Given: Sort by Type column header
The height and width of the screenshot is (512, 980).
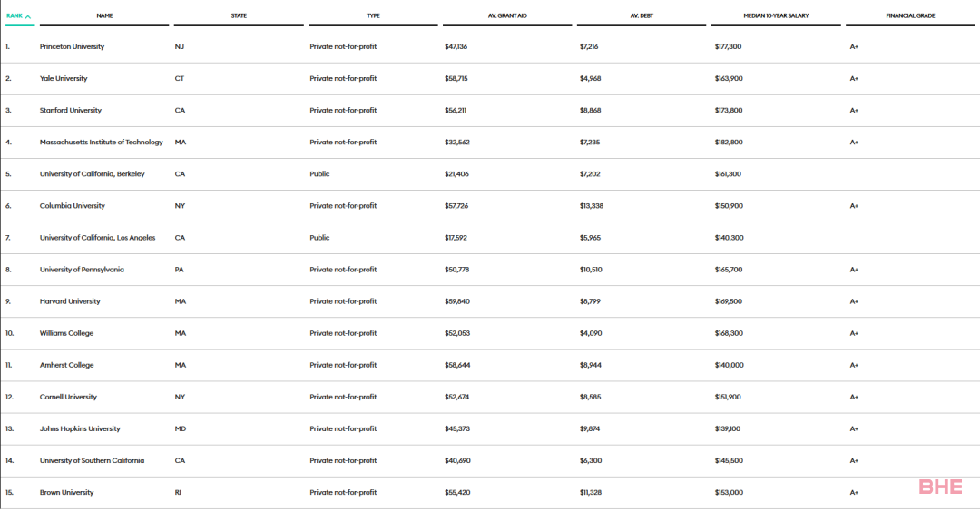Looking at the screenshot, I should pos(373,15).
